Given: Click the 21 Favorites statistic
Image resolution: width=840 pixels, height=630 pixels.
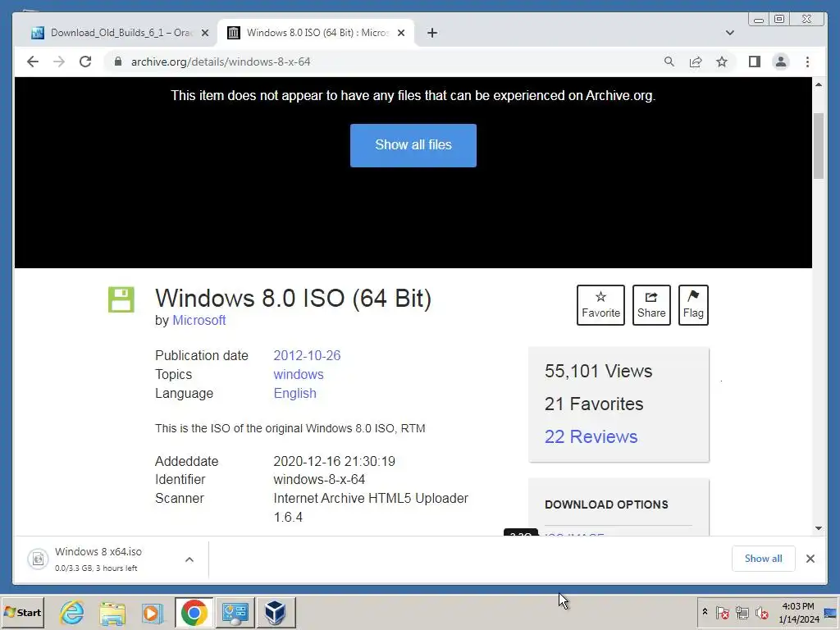Looking at the screenshot, I should 594,404.
